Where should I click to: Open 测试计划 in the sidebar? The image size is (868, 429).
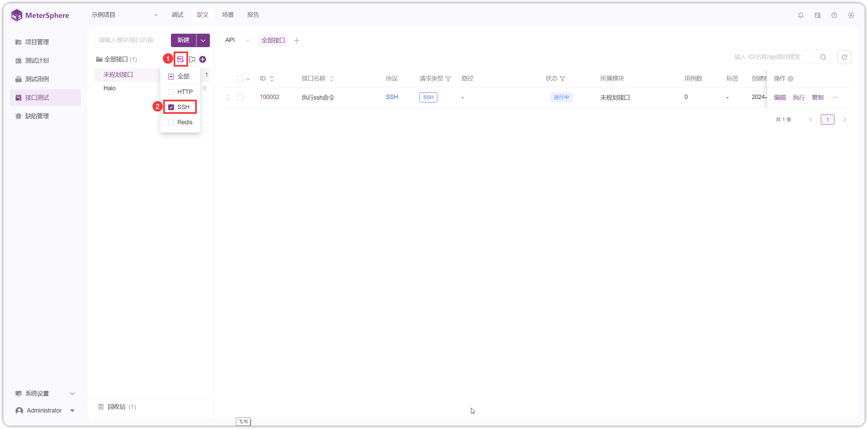[45, 61]
